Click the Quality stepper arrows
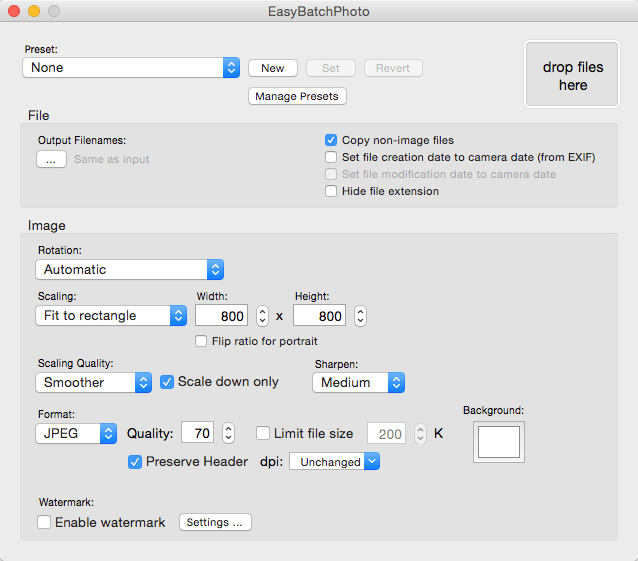This screenshot has width=638, height=561. pos(228,433)
